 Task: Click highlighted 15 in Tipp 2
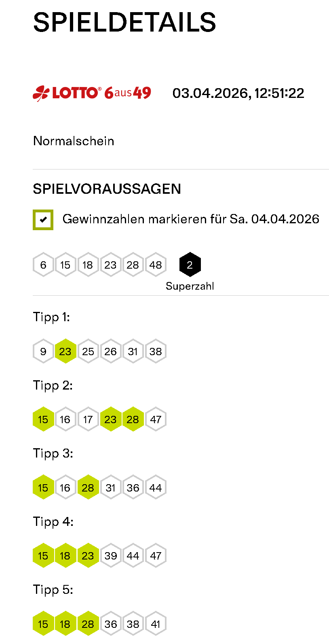pyautogui.click(x=43, y=419)
